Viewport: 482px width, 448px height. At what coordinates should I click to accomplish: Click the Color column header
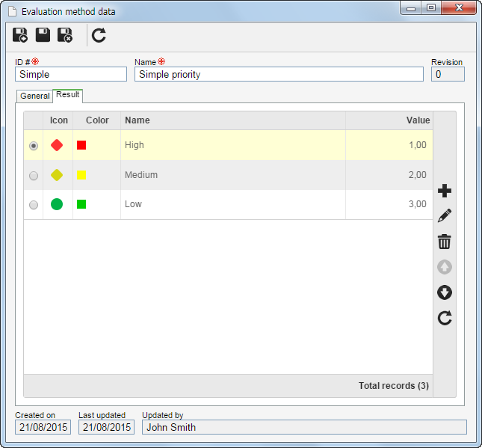point(97,120)
